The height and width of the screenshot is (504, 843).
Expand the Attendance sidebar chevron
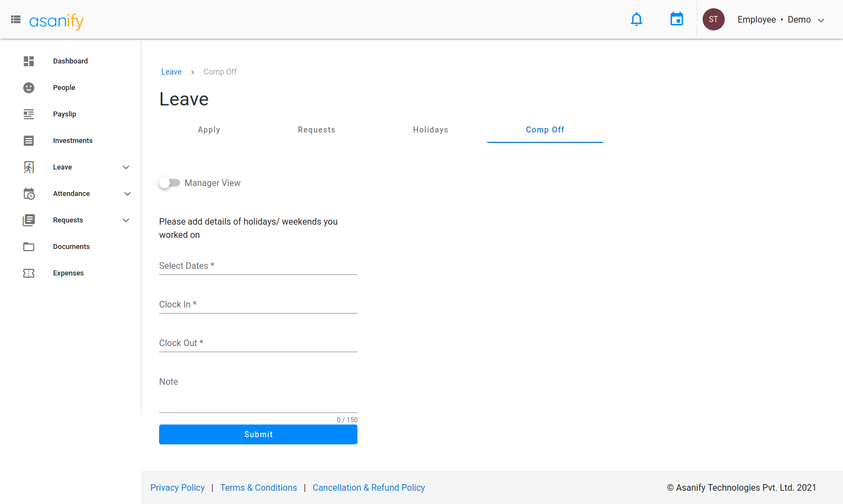[x=128, y=194]
